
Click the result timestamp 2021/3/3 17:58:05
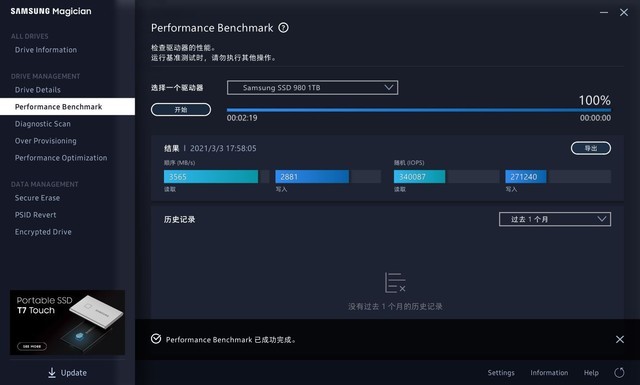click(223, 148)
